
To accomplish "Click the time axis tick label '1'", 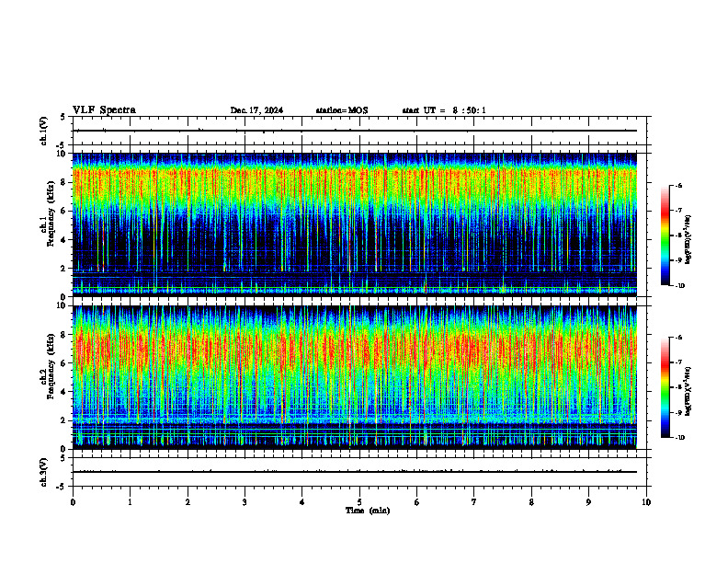I will click(x=130, y=502).
